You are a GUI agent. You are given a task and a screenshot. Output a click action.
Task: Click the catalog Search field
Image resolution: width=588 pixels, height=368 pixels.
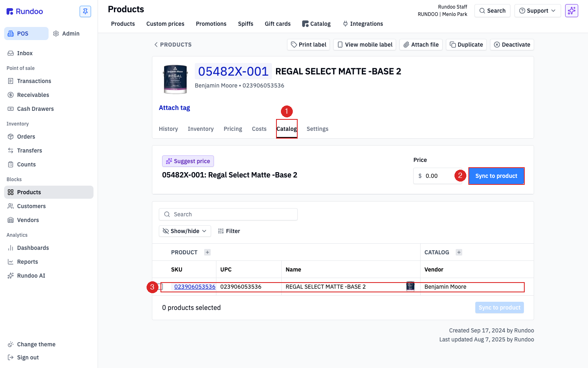coord(228,214)
